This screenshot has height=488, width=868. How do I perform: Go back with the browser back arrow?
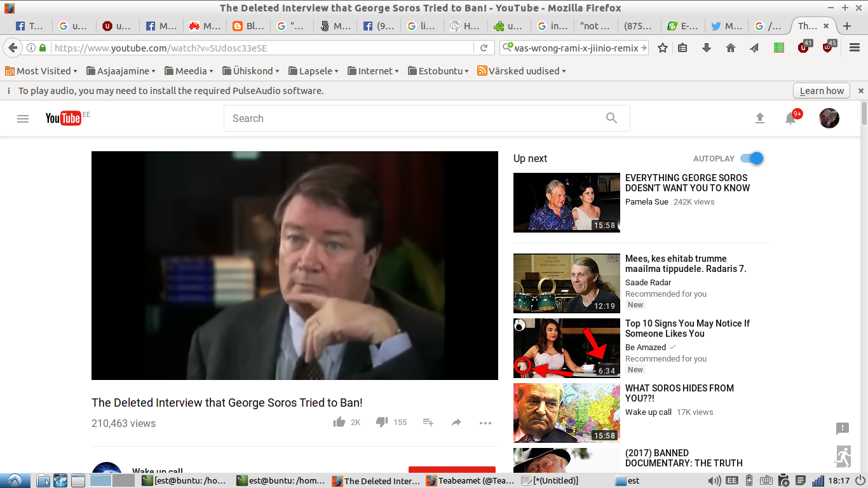(13, 48)
